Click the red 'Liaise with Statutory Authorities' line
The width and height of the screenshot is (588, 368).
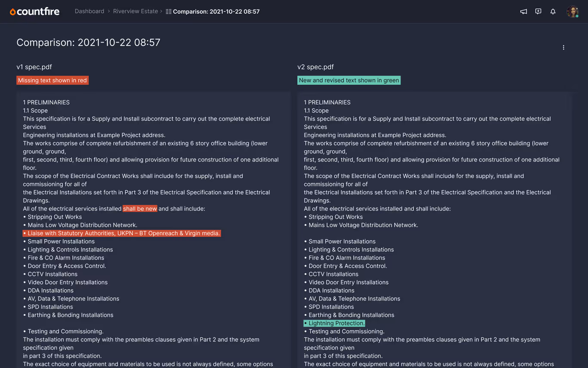pos(122,233)
